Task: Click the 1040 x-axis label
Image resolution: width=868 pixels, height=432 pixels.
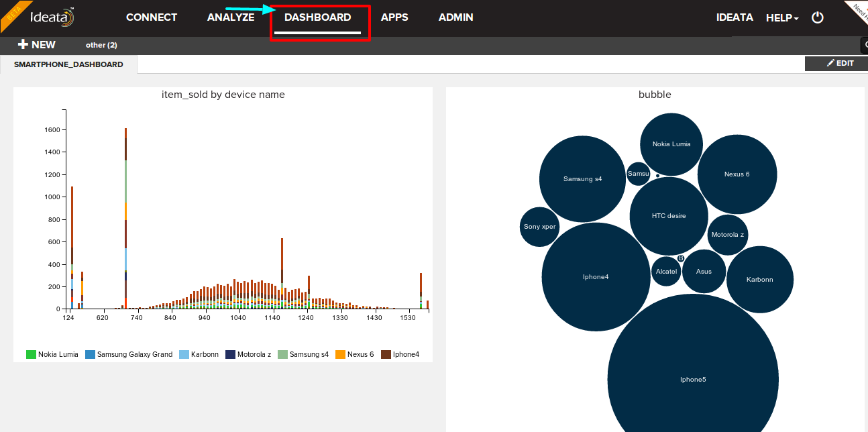Action: tap(238, 318)
